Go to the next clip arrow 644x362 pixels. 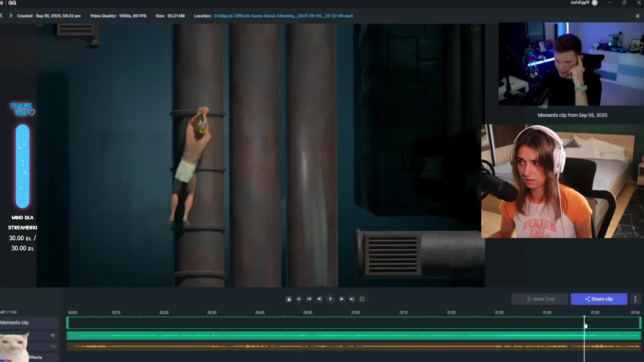11,16
